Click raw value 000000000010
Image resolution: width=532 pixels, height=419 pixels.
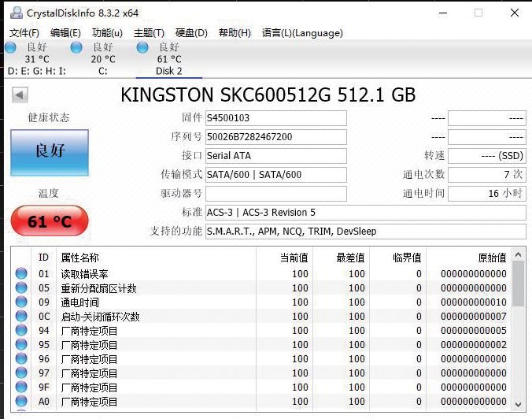pos(474,302)
